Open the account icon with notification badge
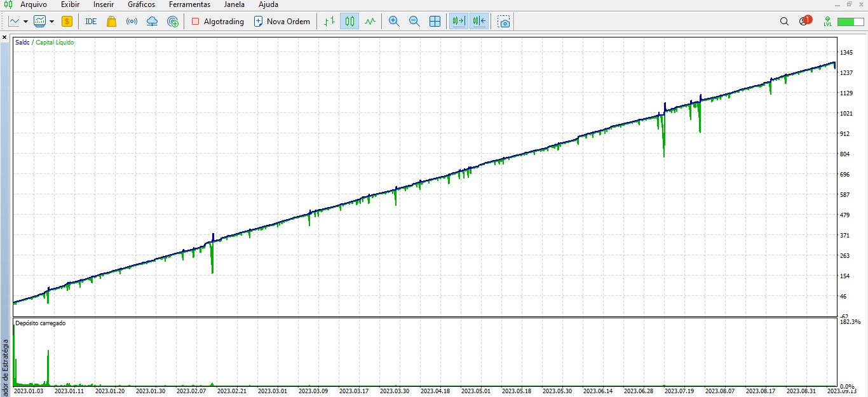868x397 pixels. pos(804,21)
